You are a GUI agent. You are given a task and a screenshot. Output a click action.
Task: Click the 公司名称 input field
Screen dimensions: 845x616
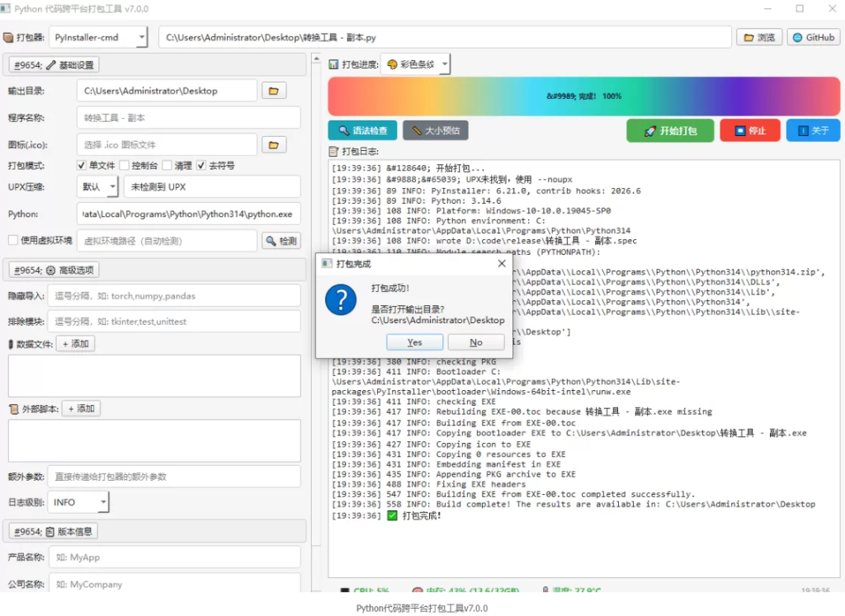tap(175, 583)
